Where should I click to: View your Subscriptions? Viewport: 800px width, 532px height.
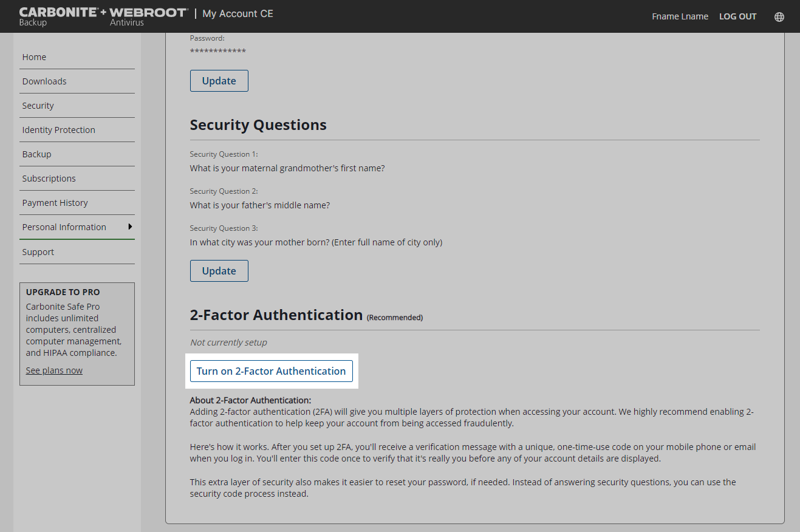pyautogui.click(x=49, y=178)
